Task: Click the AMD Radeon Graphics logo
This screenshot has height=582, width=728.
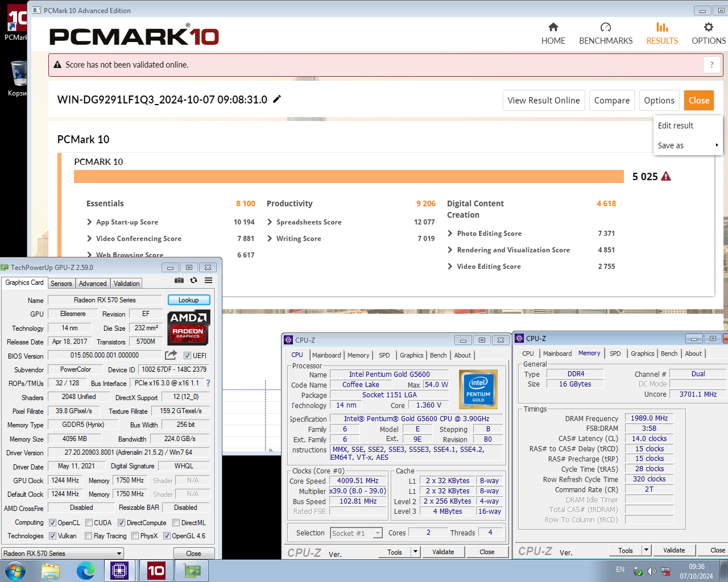Action: pyautogui.click(x=189, y=327)
